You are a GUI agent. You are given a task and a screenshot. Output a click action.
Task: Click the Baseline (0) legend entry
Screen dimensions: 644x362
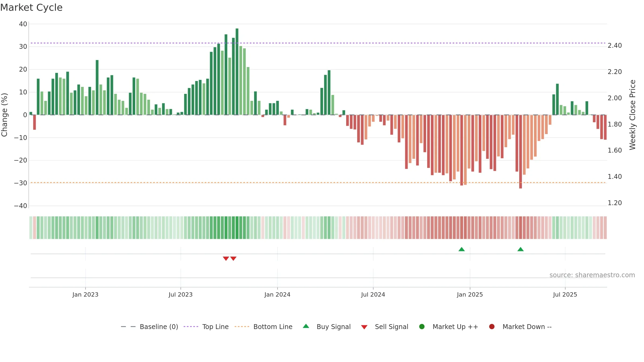pyautogui.click(x=149, y=327)
